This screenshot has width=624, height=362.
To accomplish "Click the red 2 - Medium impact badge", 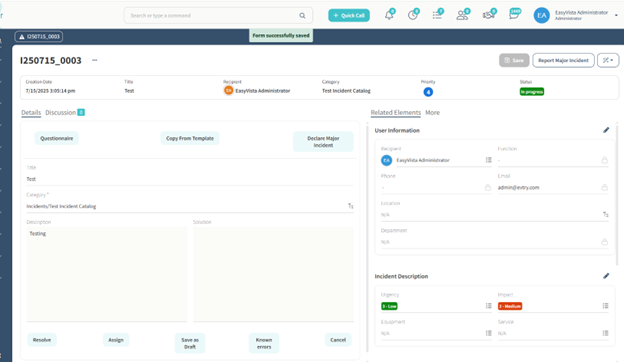I will [x=510, y=306].
